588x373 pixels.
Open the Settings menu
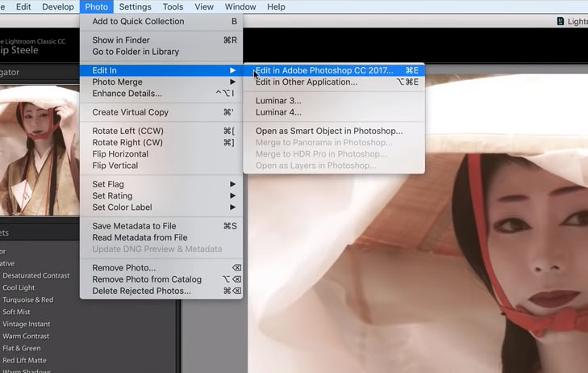point(135,6)
